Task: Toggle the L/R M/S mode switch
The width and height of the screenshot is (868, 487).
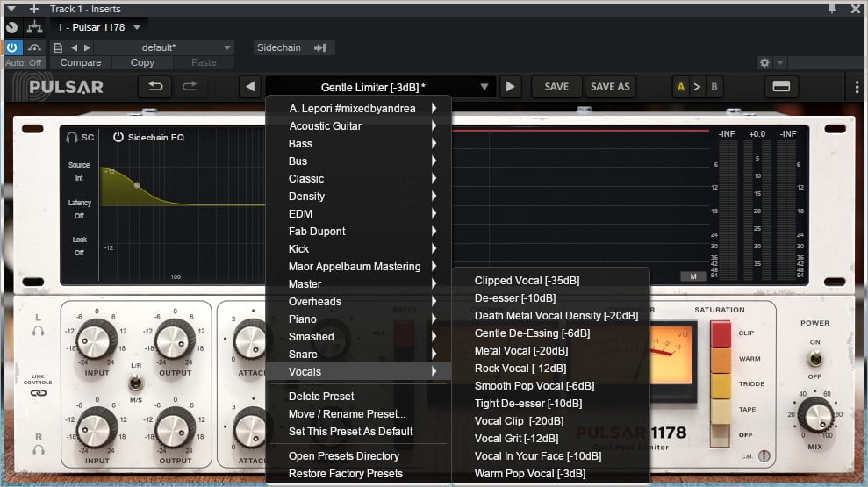Action: [x=135, y=383]
